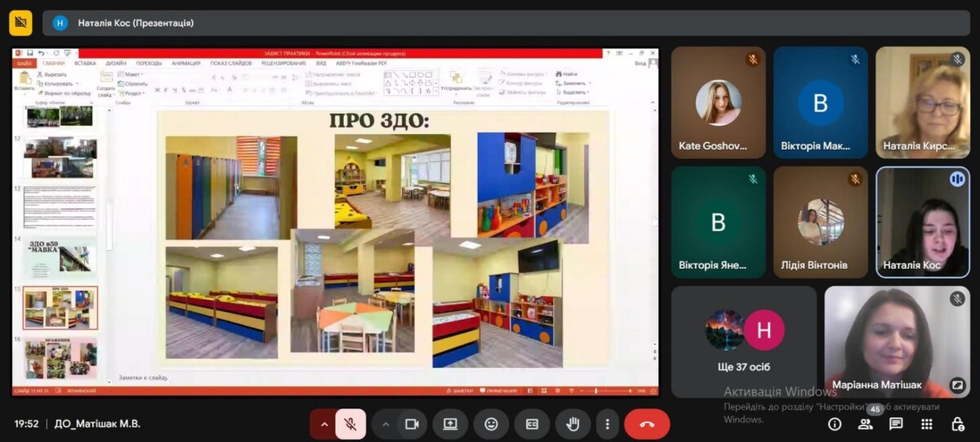Expand video settings arrow beside camera
Viewport: 980px width, 442px height.
point(385,424)
